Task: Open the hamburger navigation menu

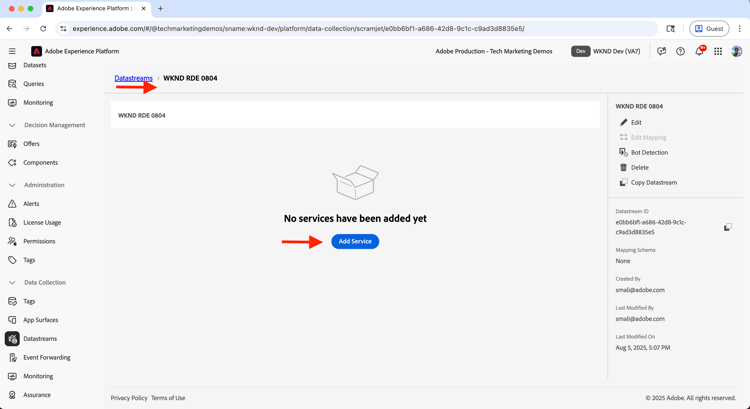Action: pos(12,51)
